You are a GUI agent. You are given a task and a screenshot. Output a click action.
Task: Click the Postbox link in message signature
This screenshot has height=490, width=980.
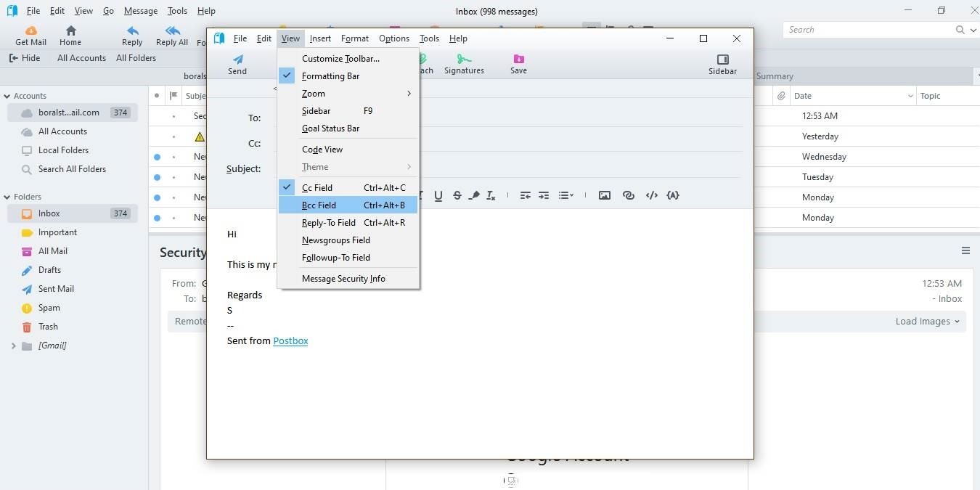tap(290, 340)
